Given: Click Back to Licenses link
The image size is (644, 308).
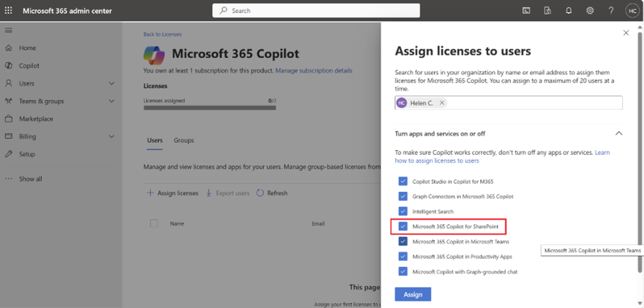Looking at the screenshot, I should (162, 35).
